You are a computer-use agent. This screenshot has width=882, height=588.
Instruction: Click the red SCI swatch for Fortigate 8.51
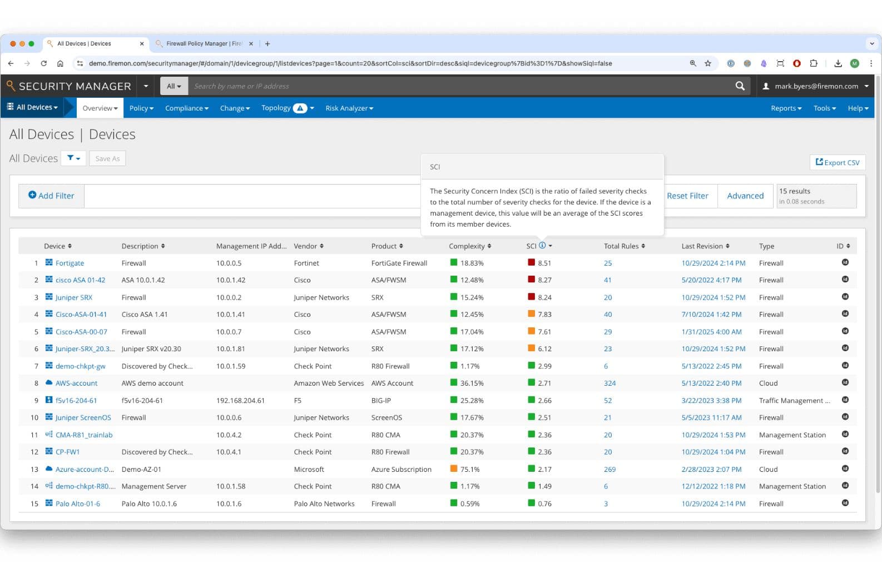click(x=531, y=262)
